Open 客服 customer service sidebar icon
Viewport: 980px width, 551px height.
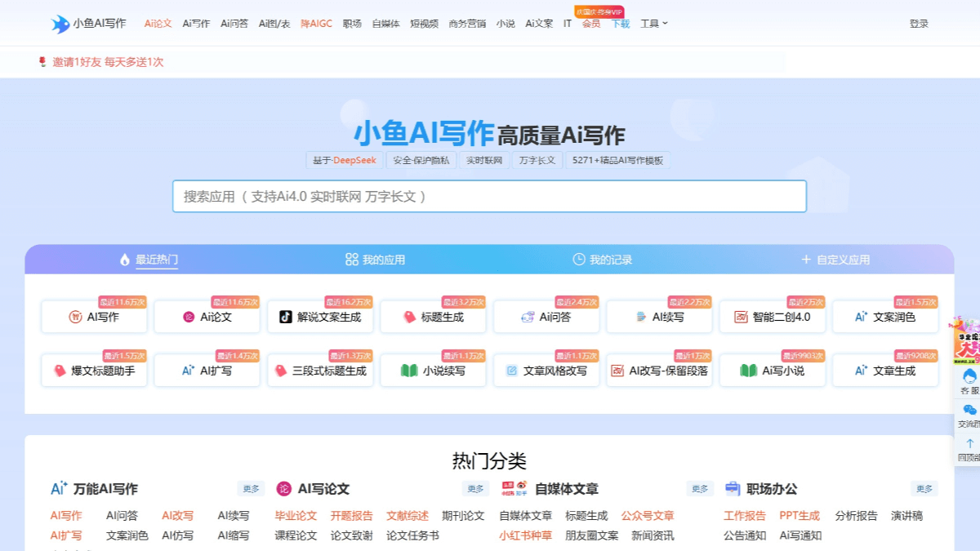(x=969, y=376)
